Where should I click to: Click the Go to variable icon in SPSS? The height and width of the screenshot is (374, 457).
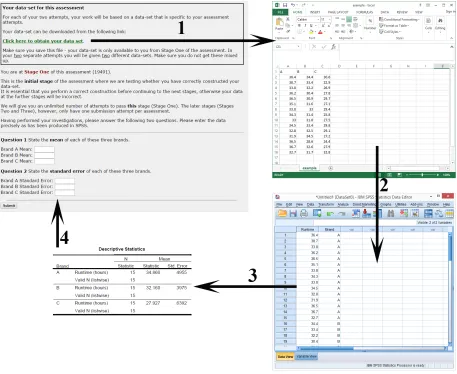pyautogui.click(x=366, y=213)
